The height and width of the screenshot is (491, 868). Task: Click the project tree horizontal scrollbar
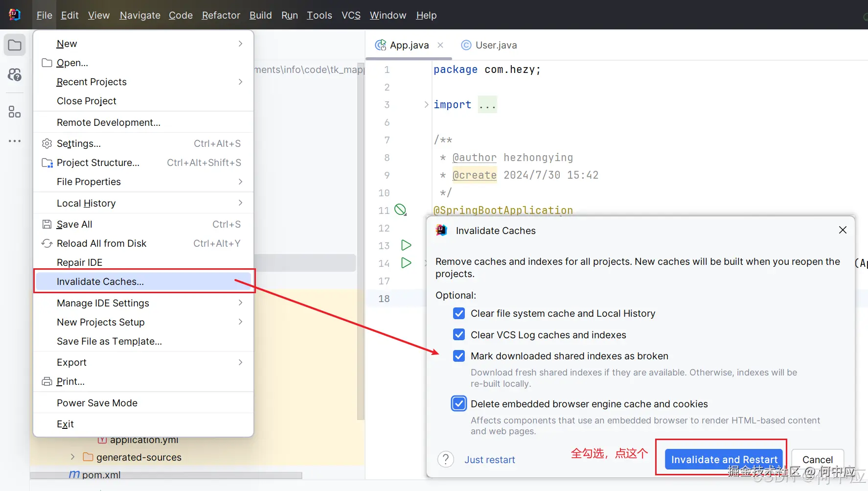[x=166, y=475]
